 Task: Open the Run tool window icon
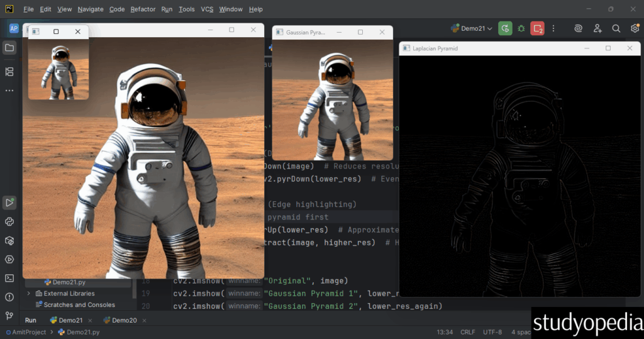9,202
